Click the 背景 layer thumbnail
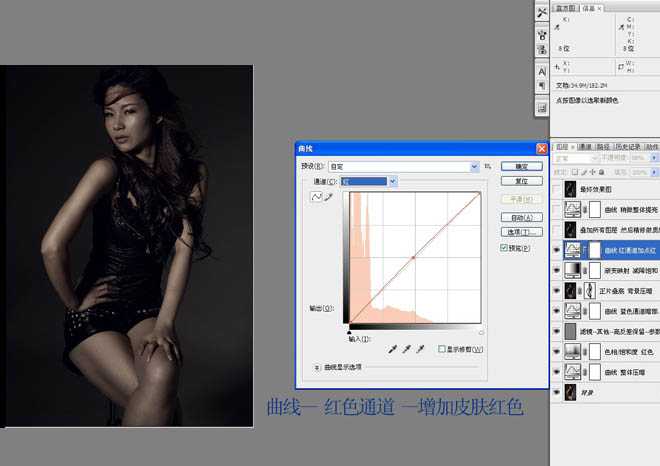This screenshot has width=660, height=466. (570, 392)
